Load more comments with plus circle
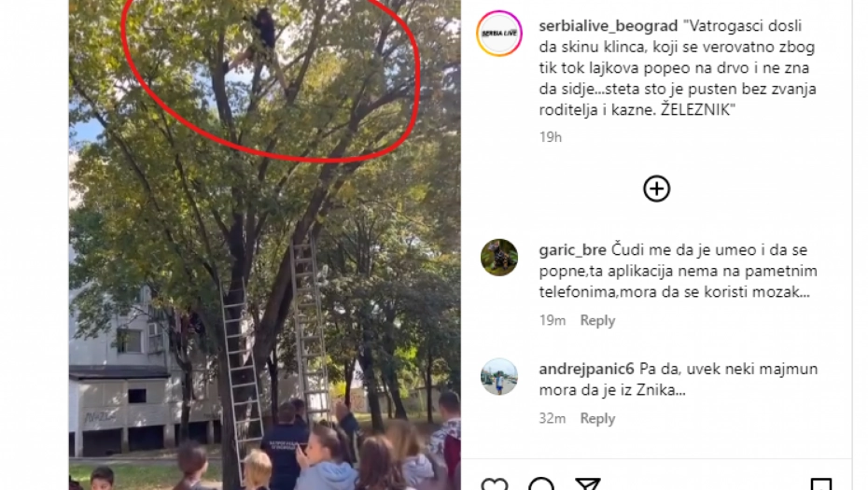 click(656, 189)
